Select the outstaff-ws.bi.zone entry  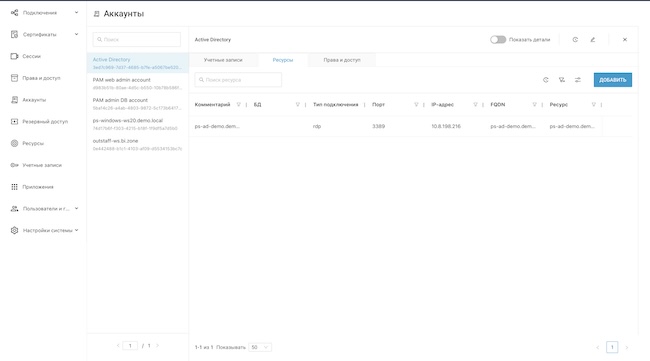[x=138, y=144]
